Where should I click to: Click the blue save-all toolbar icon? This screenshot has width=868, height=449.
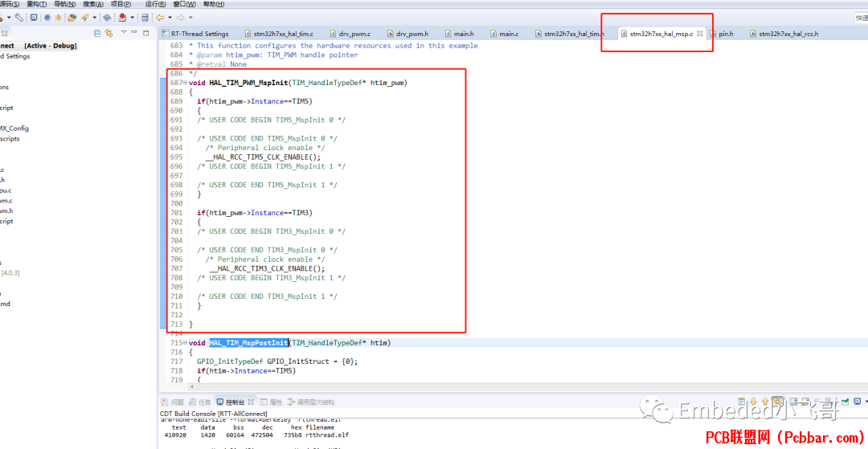145,17
